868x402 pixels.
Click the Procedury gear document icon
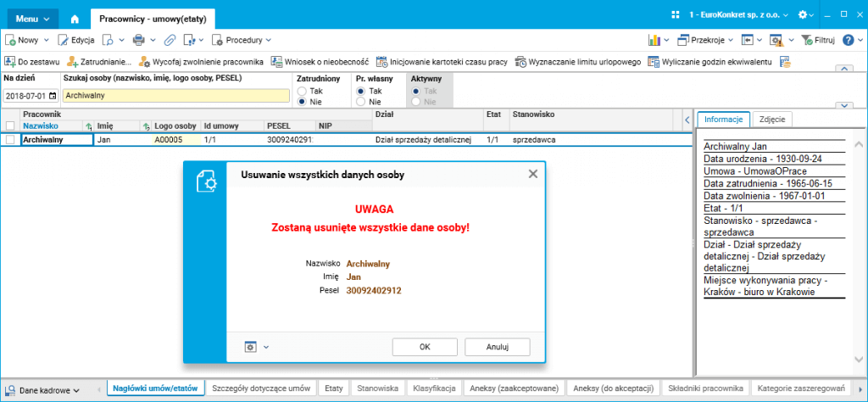(218, 40)
